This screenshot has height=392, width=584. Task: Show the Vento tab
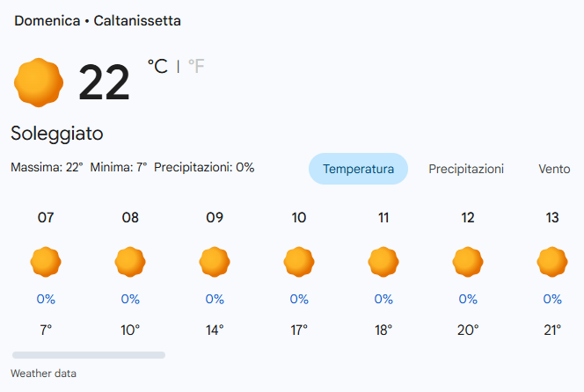point(554,169)
